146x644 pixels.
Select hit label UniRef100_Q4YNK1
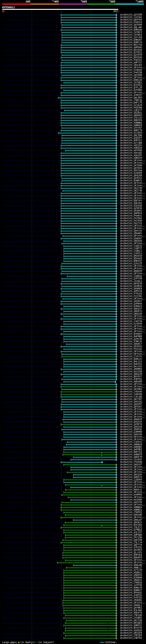131,608
